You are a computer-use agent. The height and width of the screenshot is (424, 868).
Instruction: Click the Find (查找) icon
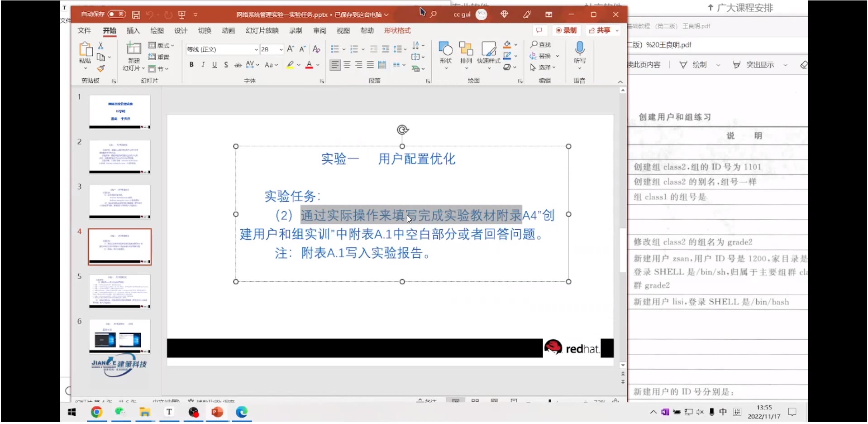pos(541,44)
